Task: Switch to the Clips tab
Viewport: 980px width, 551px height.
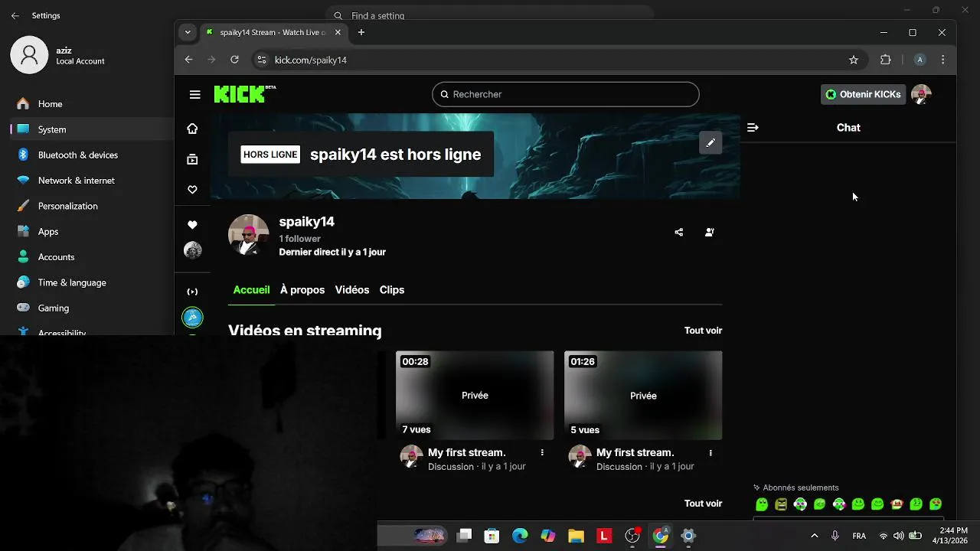Action: pos(392,290)
